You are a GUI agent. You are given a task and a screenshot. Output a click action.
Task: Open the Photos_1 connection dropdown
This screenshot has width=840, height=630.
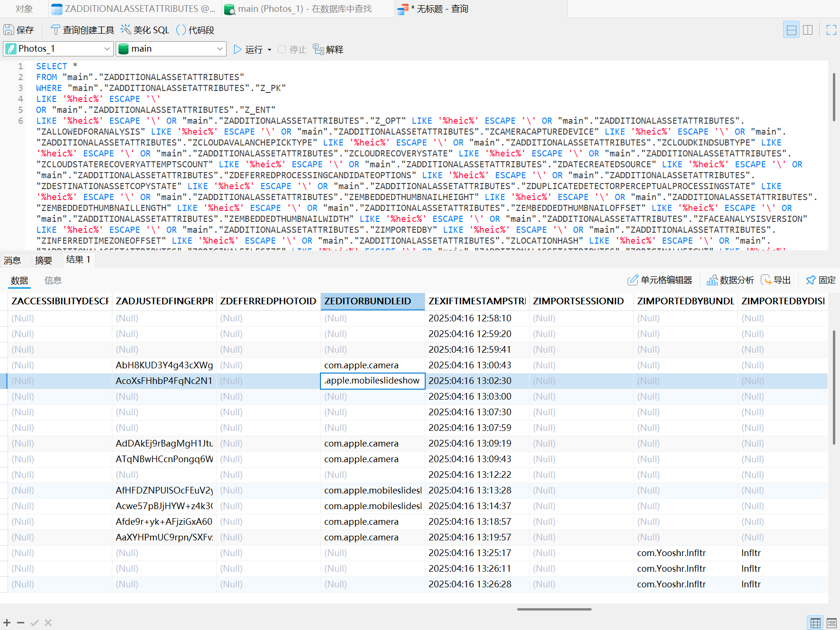(x=58, y=49)
